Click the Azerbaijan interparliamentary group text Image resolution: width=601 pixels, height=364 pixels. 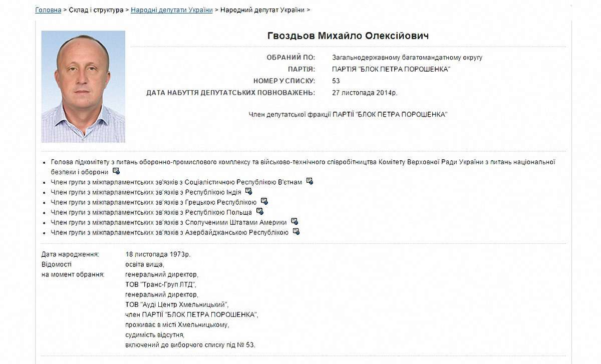click(x=169, y=232)
